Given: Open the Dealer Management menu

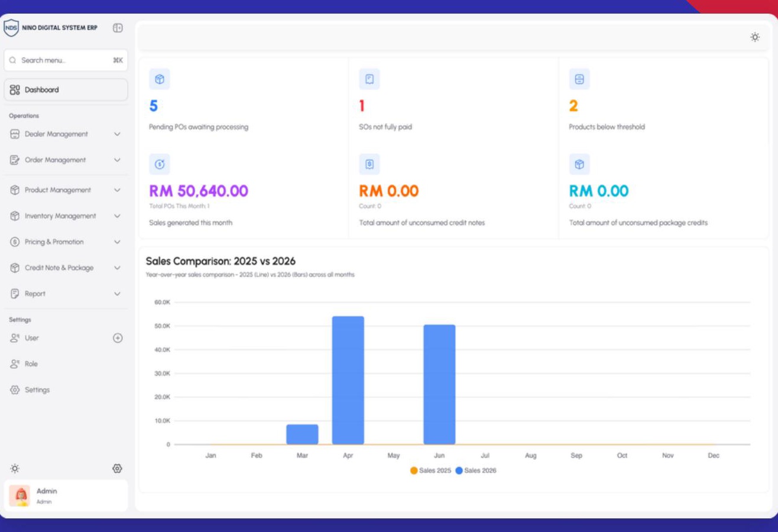Looking at the screenshot, I should click(66, 134).
